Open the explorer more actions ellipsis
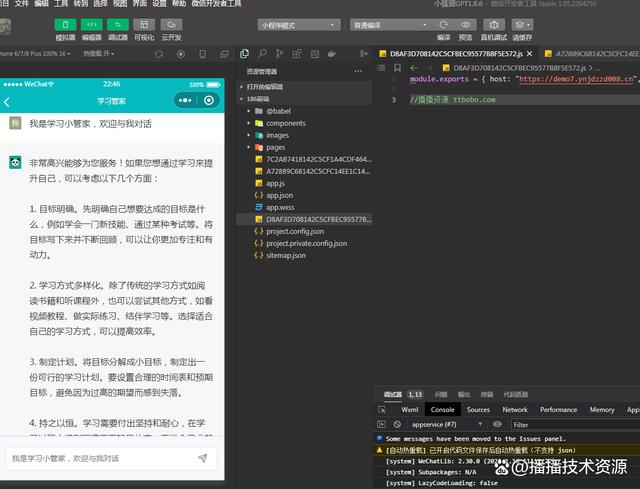Viewport: 640px width, 489px height. (358, 71)
